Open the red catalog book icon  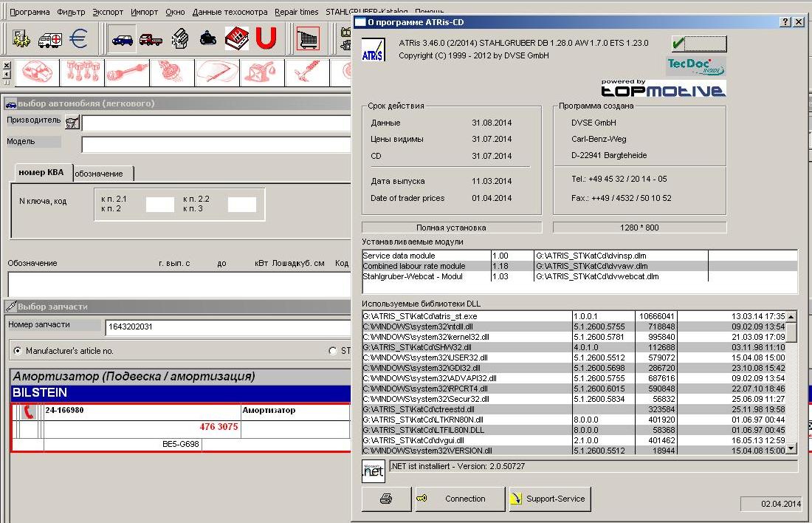pos(237,39)
